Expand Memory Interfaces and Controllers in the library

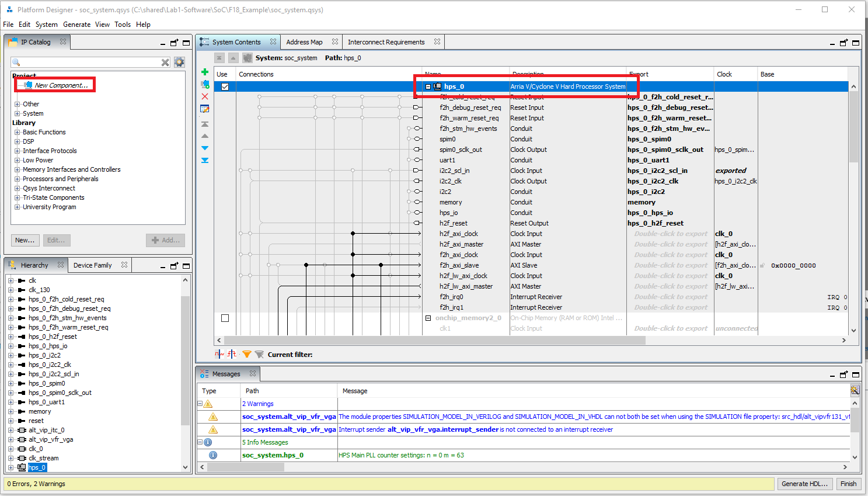pos(17,170)
